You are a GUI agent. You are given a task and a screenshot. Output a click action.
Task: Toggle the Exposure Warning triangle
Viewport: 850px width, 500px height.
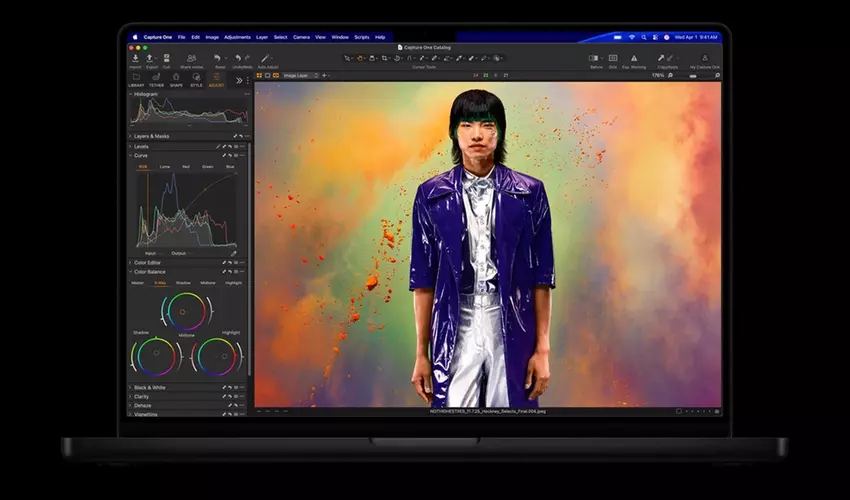[x=633, y=59]
